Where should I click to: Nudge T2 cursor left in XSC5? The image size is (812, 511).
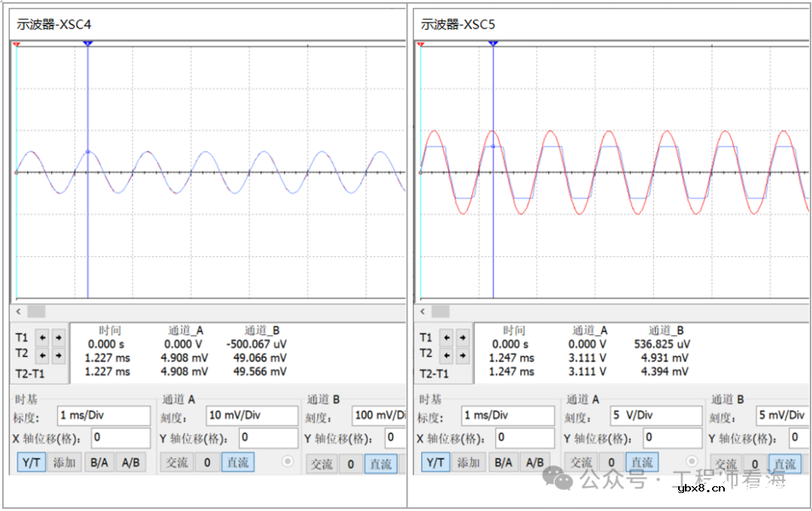(x=447, y=354)
